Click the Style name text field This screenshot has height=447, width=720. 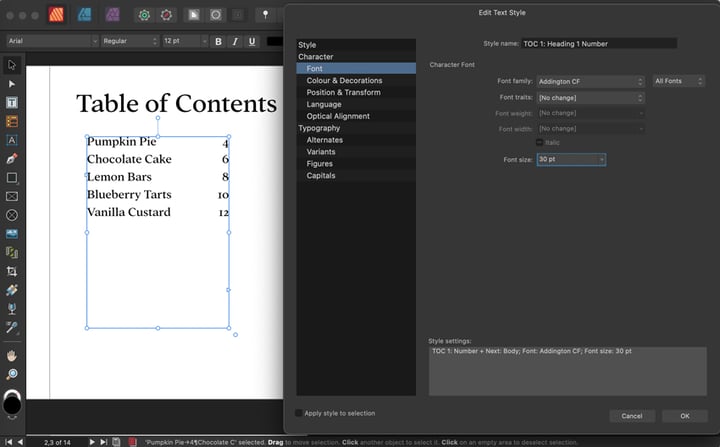click(x=598, y=44)
